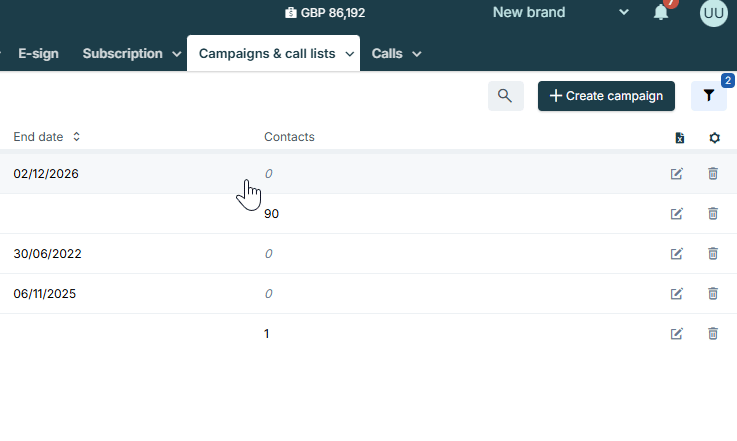Click the GBP 86,192 balance indicator
The height and width of the screenshot is (441, 737).
click(x=325, y=13)
